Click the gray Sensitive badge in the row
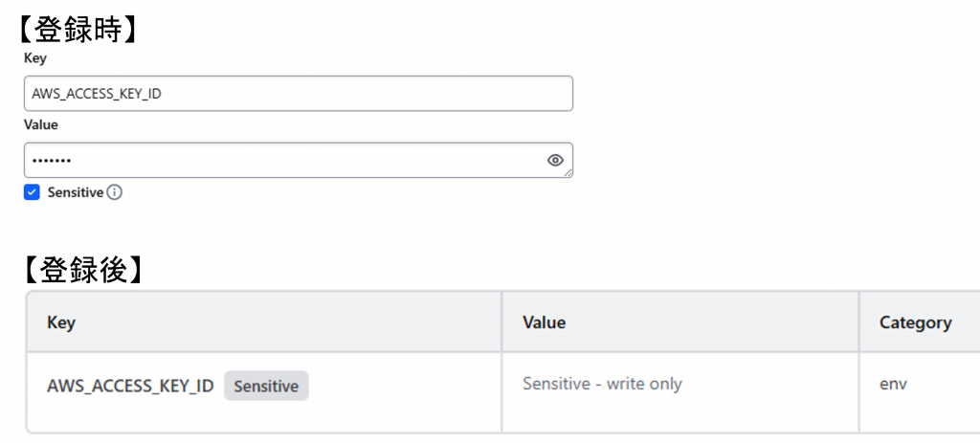This screenshot has width=980, height=443. coord(266,387)
